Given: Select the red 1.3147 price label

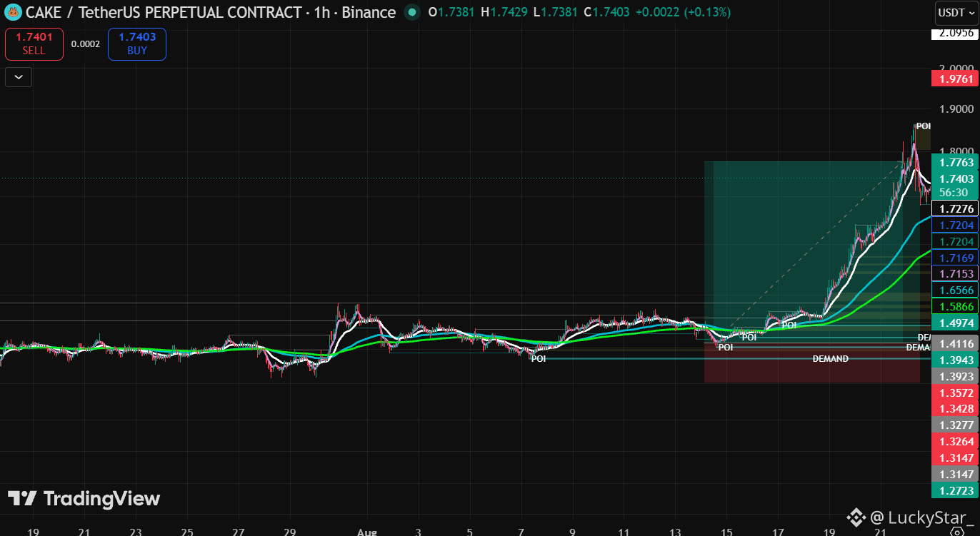Looking at the screenshot, I should coord(956,458).
